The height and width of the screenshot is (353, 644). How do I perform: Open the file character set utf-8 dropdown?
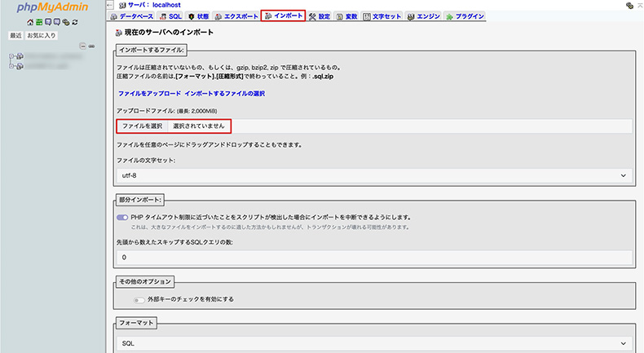click(x=374, y=175)
